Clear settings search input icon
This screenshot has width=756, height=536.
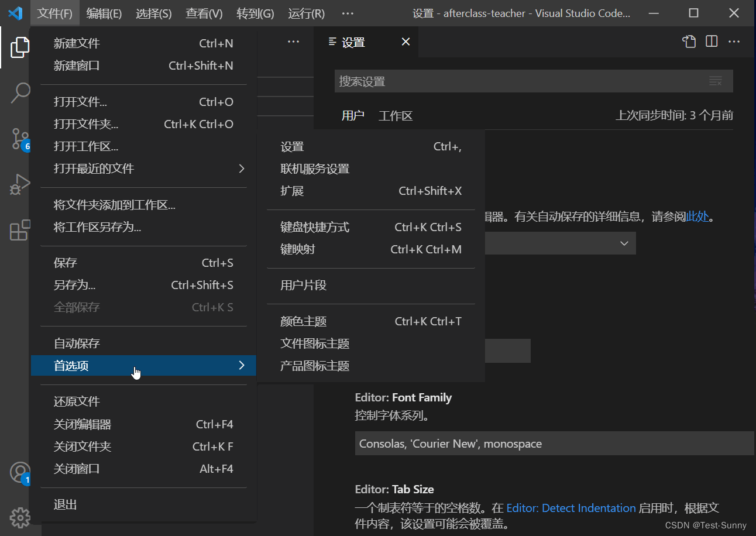[x=716, y=81]
